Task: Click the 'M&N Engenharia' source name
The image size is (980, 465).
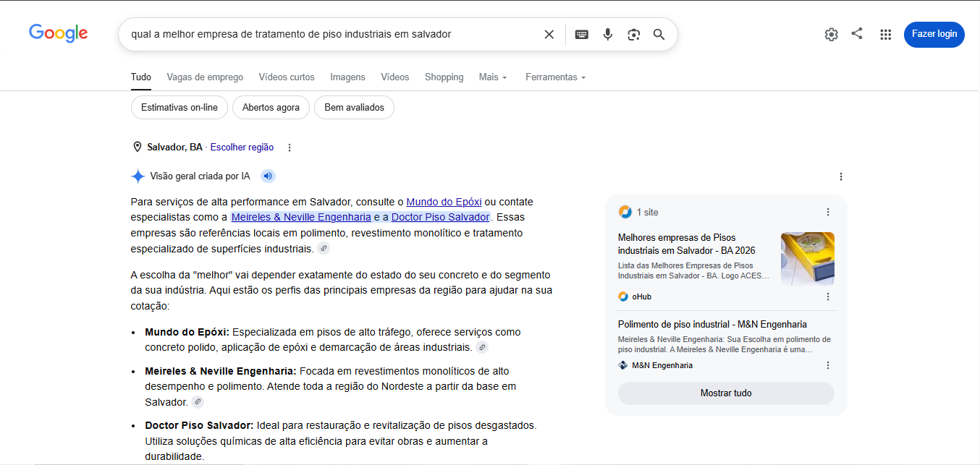Action: pos(662,365)
